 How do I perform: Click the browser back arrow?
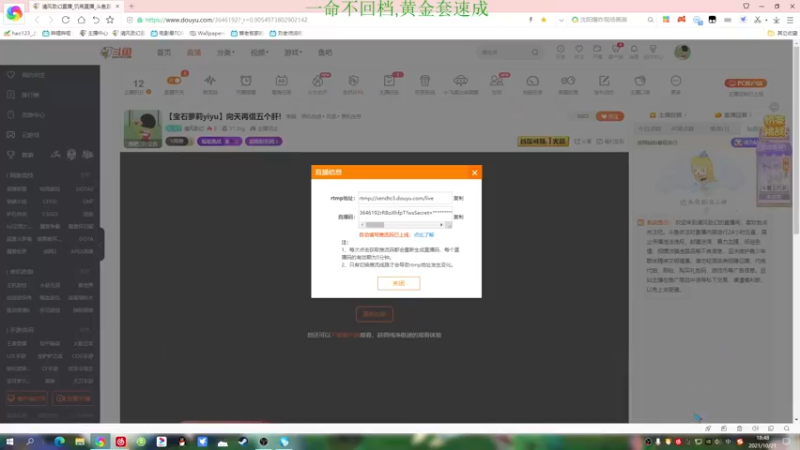pos(37,20)
